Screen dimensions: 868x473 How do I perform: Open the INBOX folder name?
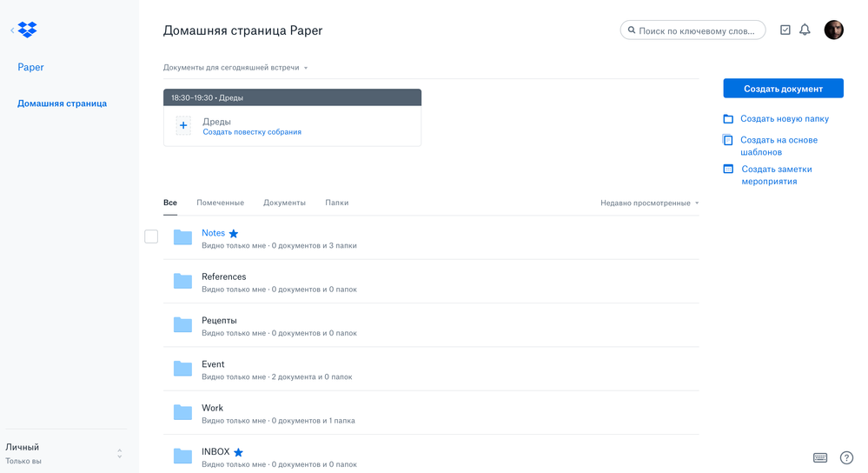click(x=215, y=452)
